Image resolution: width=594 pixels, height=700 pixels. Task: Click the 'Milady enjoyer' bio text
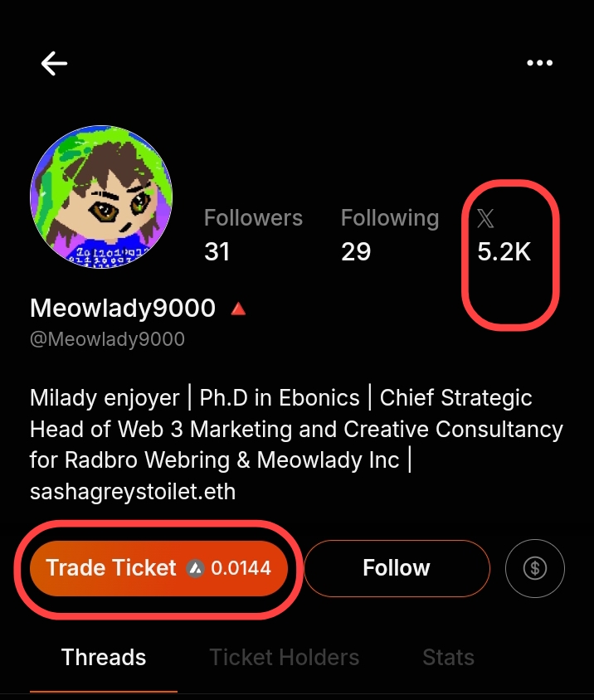point(105,397)
